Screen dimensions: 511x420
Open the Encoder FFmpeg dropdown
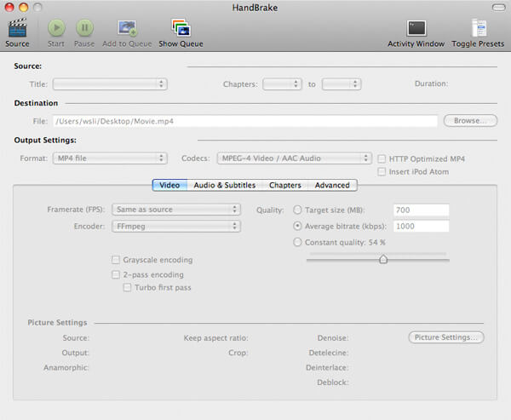coord(176,226)
